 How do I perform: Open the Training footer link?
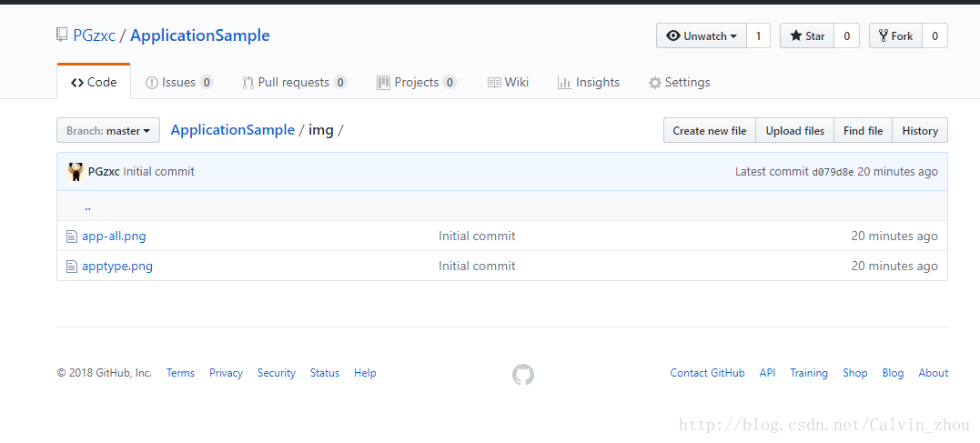pos(809,373)
